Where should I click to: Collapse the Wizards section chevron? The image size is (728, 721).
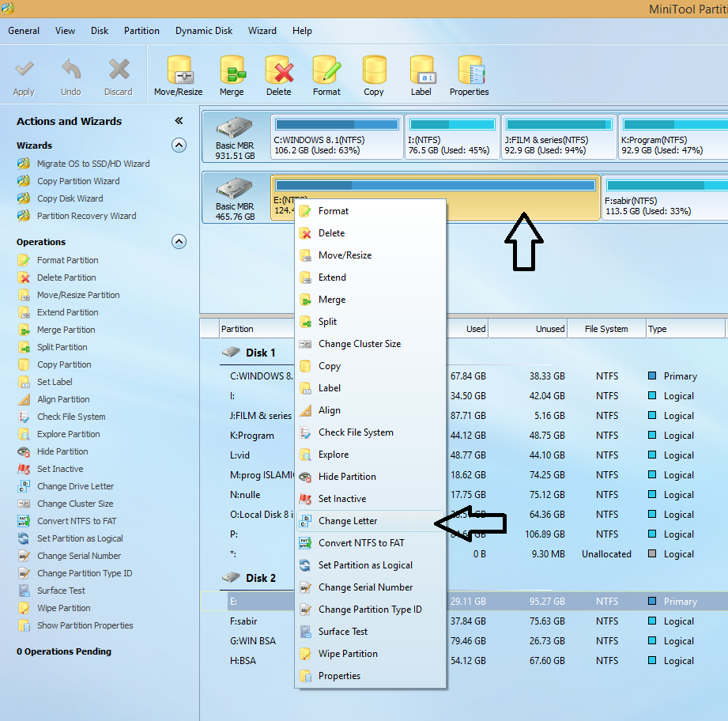point(179,145)
